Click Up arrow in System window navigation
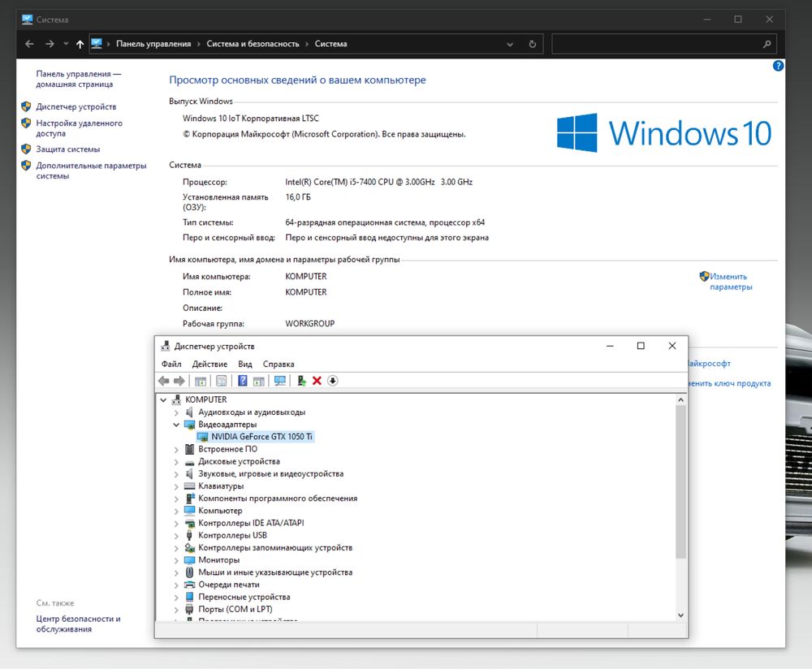The height and width of the screenshot is (669, 812). coord(80,44)
